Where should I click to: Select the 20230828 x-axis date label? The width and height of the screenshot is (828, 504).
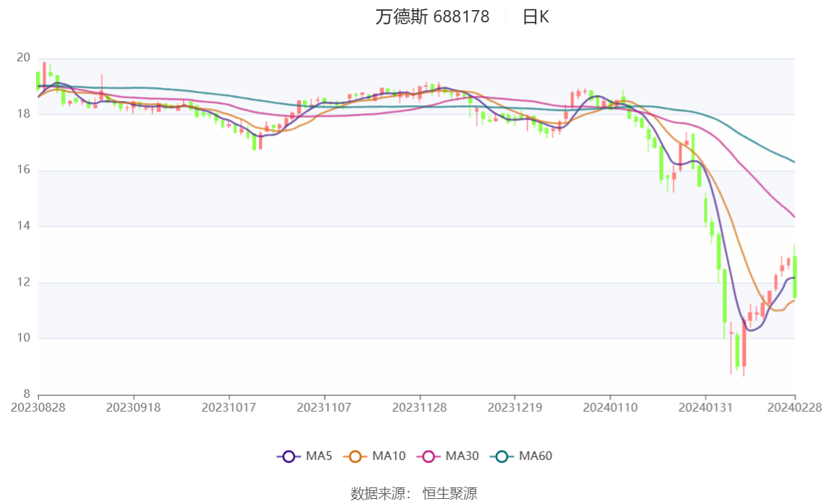[38, 407]
